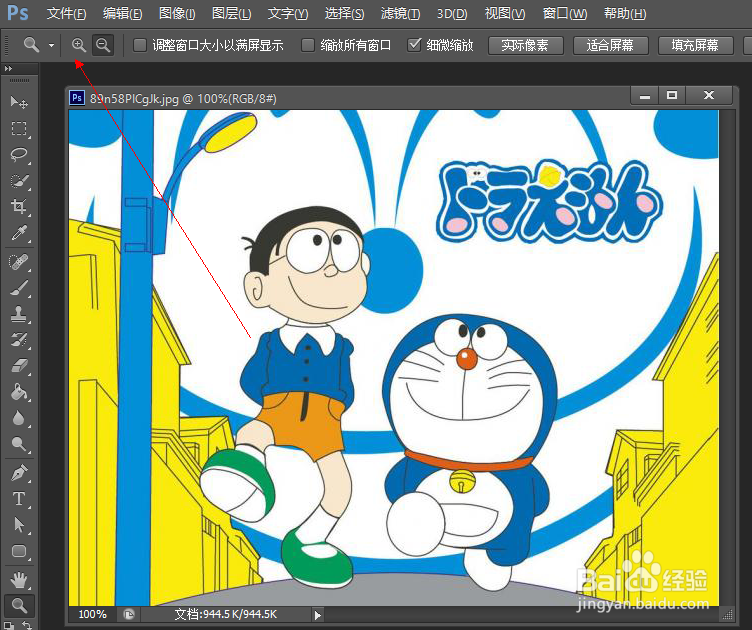Screen dimensions: 752x630
Task: Click the Zoom In mode button
Action: coord(79,46)
